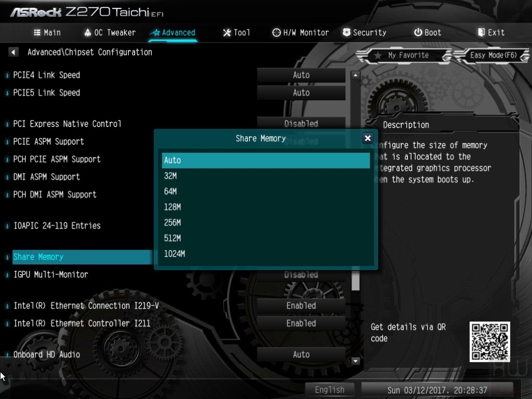Image resolution: width=532 pixels, height=399 pixels.
Task: Select Intel Ethernet Connection I219-V setting
Action: point(86,306)
